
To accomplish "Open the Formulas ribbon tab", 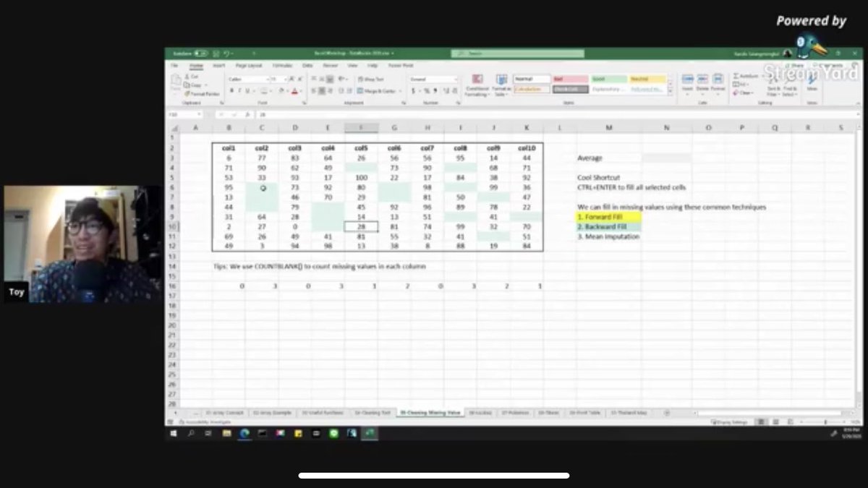I will [x=282, y=65].
